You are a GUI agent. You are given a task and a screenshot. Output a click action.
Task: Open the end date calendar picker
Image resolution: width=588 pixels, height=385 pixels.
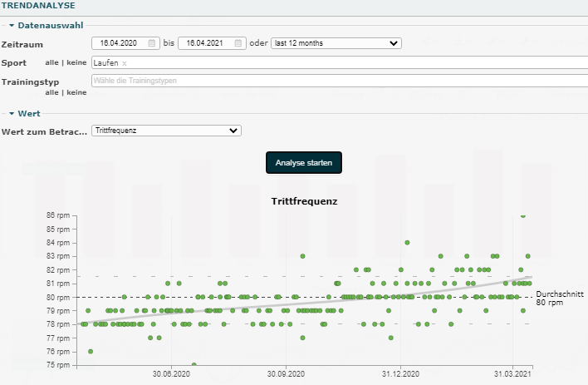click(x=238, y=43)
